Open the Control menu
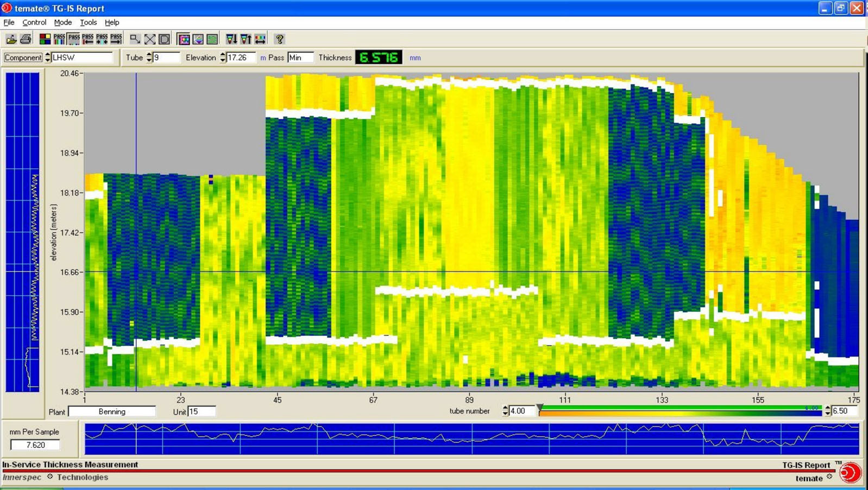868x490 pixels. point(34,22)
